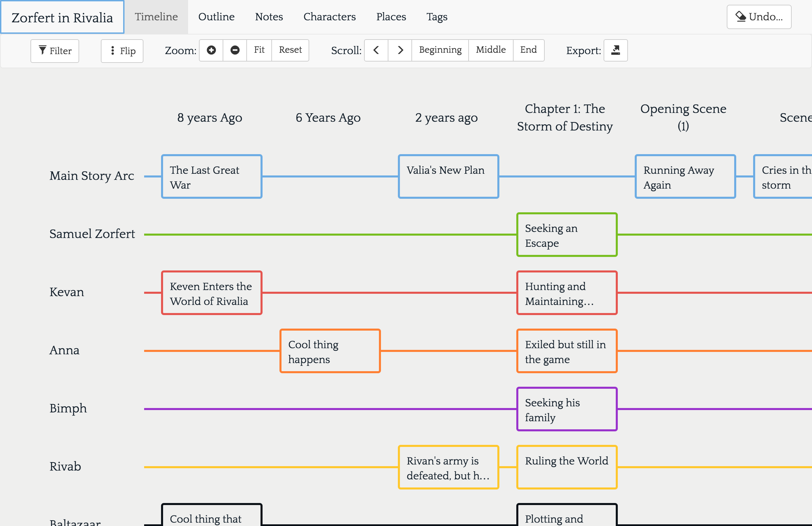The image size is (812, 526).
Task: Switch to the Outline tab
Action: pos(216,17)
